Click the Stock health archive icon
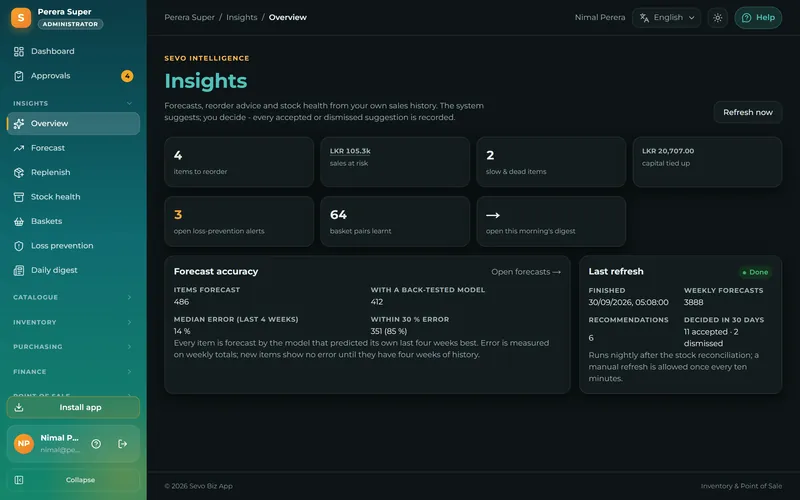Viewport: 800px width, 500px height. (19, 197)
